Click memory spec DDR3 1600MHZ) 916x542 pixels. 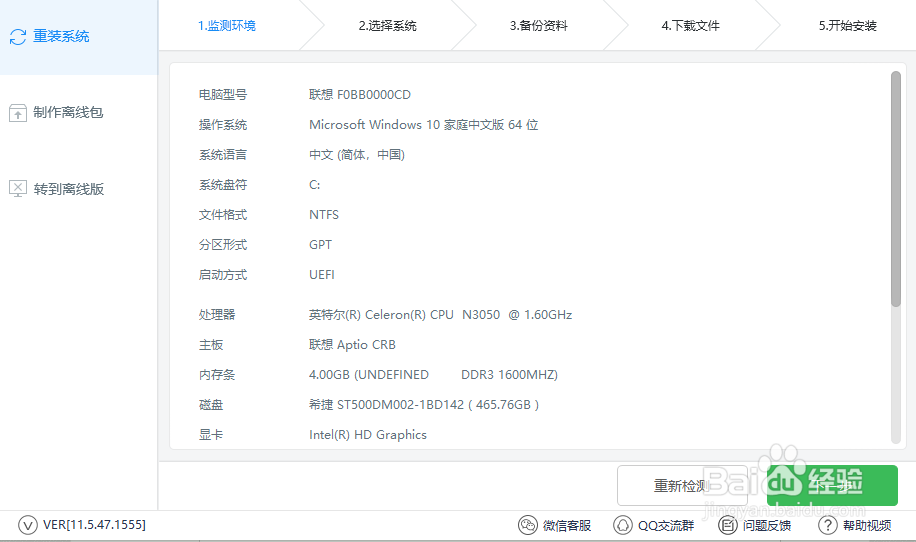tap(509, 374)
